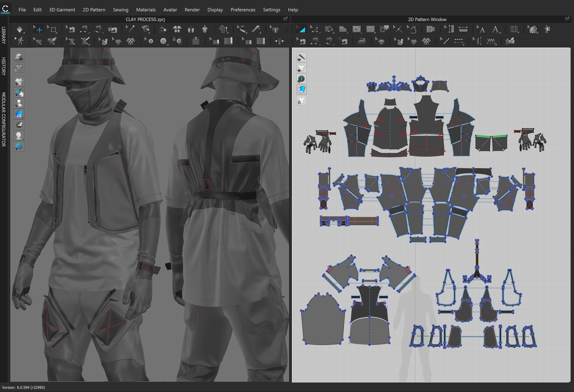Image resolution: width=574 pixels, height=392 pixels.
Task: Select the Zipper tool icon
Action: (x=196, y=41)
